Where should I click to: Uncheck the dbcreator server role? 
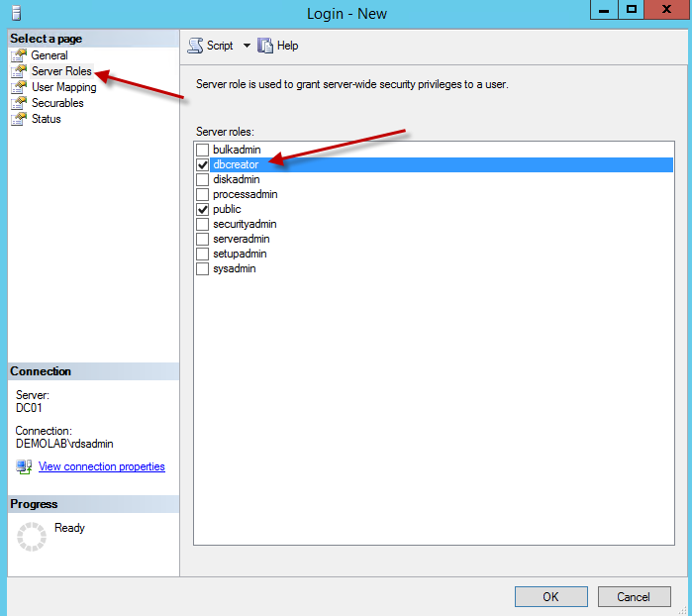coord(203,164)
